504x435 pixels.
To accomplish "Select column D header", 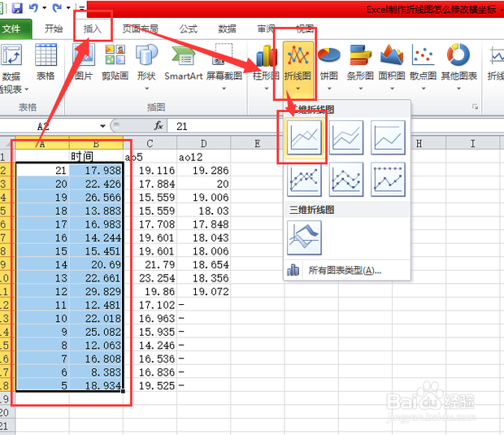I will [203, 143].
